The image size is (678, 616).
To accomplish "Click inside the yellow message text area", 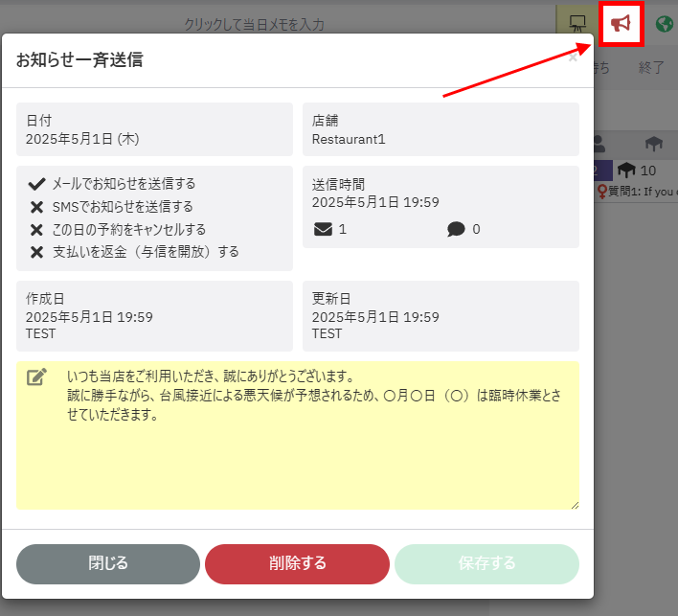I will pyautogui.click(x=298, y=435).
